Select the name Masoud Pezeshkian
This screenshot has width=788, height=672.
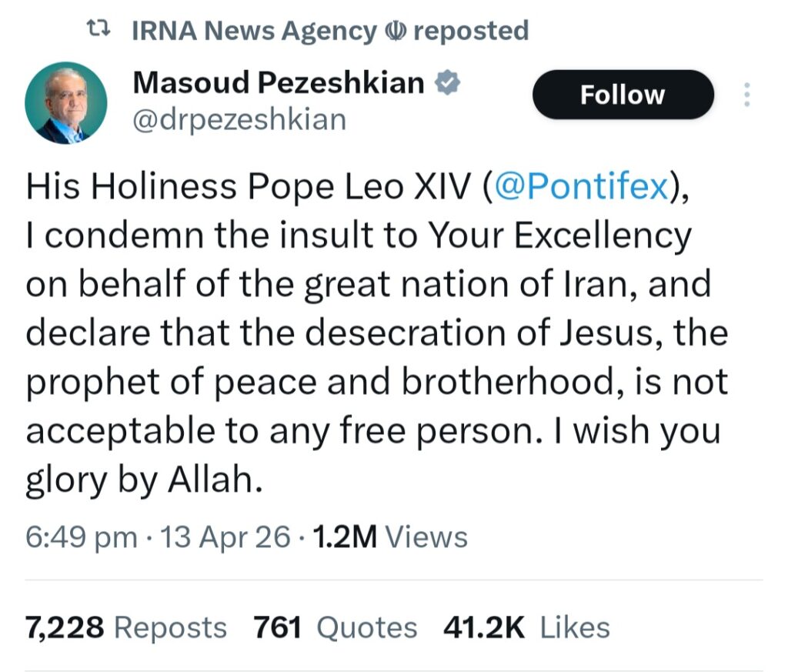click(x=278, y=82)
